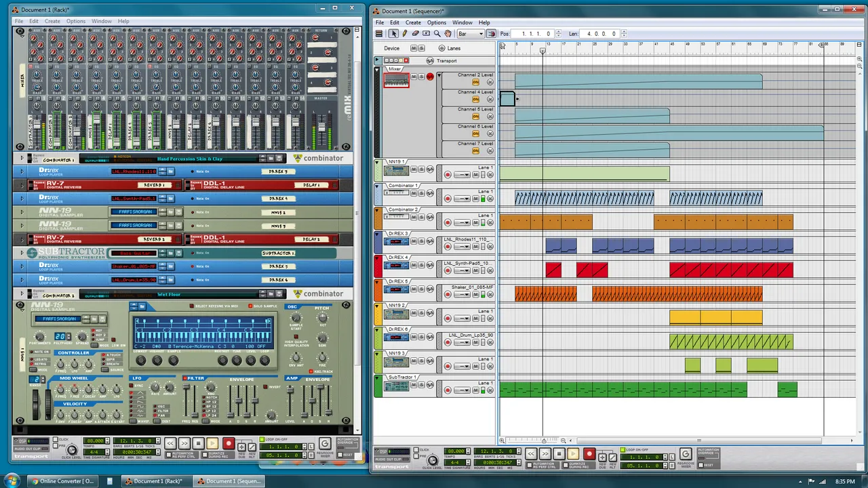Viewport: 868px width, 488px height.
Task: Click the Transport track automation icon
Action: [430, 61]
